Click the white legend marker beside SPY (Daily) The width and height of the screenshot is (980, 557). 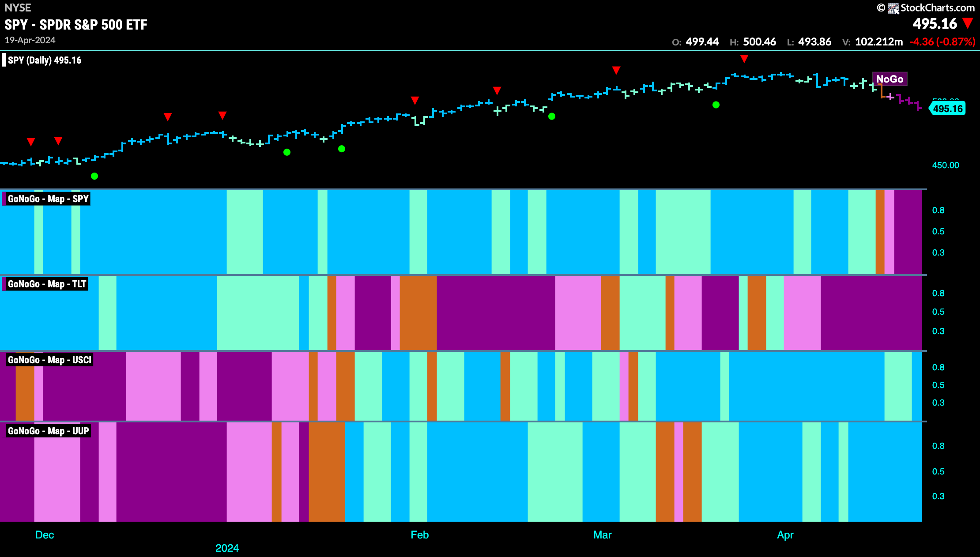pyautogui.click(x=4, y=60)
